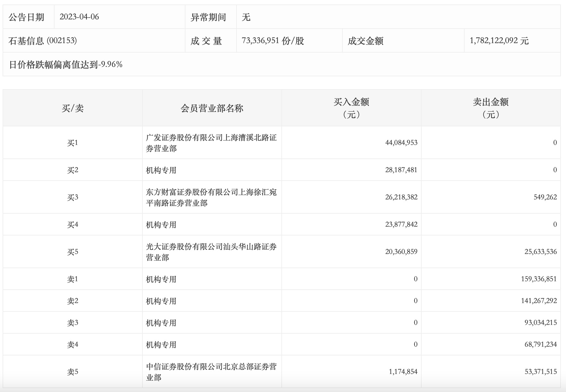Select the 买1 row label
The height and width of the screenshot is (392, 566).
(73, 143)
